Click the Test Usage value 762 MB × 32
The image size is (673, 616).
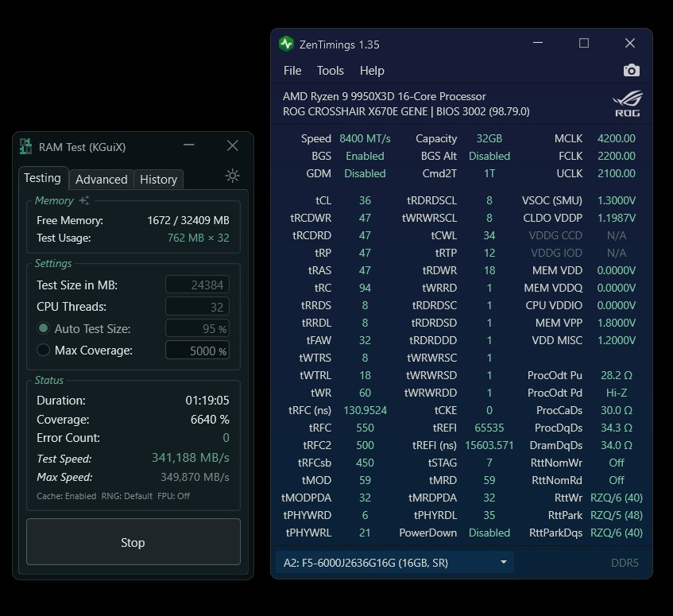198,238
